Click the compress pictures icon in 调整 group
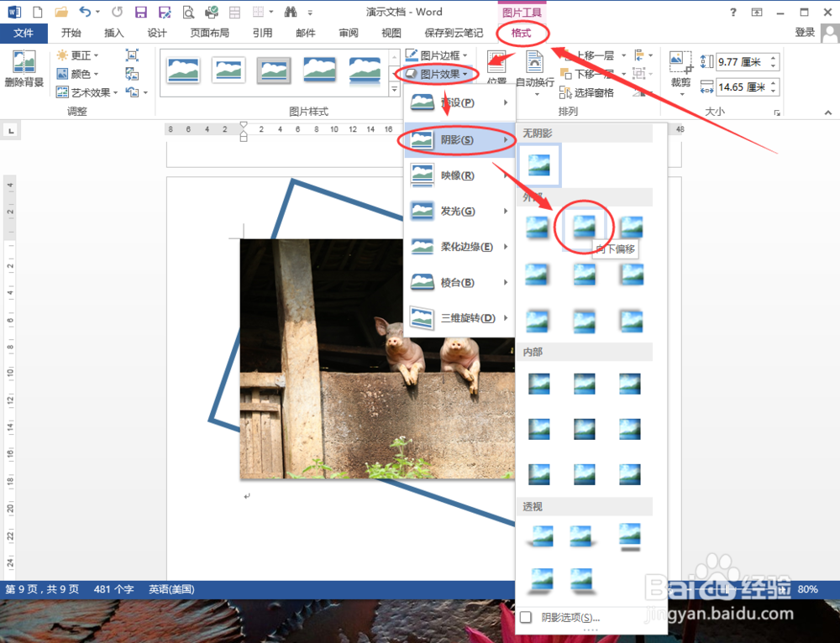The width and height of the screenshot is (840, 643). 132,55
